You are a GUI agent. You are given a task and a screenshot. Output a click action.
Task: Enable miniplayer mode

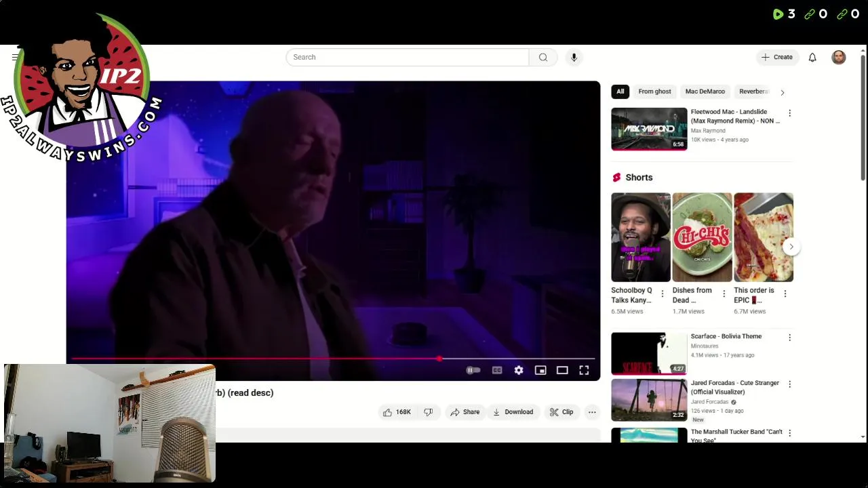click(540, 370)
